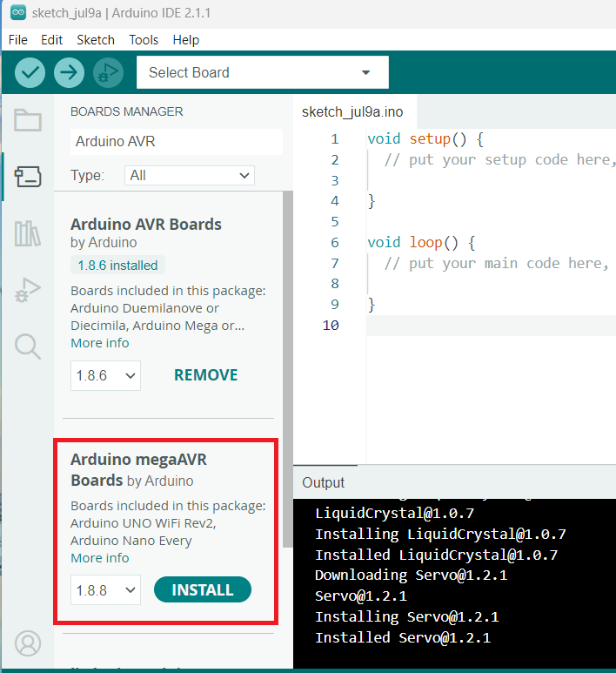Open the Library Manager books icon
The width and height of the screenshot is (616, 673).
click(28, 233)
